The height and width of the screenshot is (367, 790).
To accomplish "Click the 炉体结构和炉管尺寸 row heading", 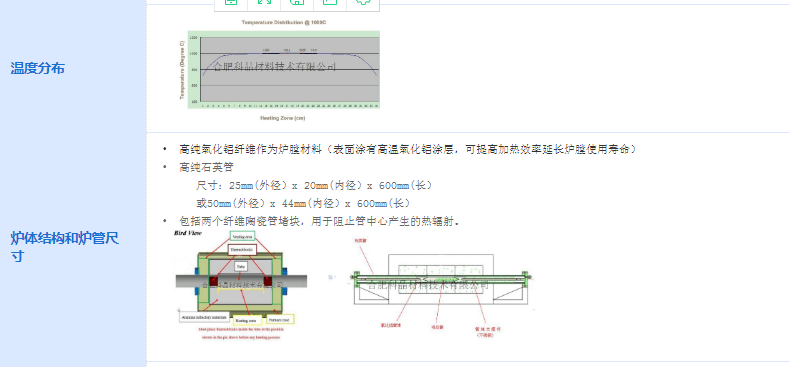I will pyautogui.click(x=64, y=247).
